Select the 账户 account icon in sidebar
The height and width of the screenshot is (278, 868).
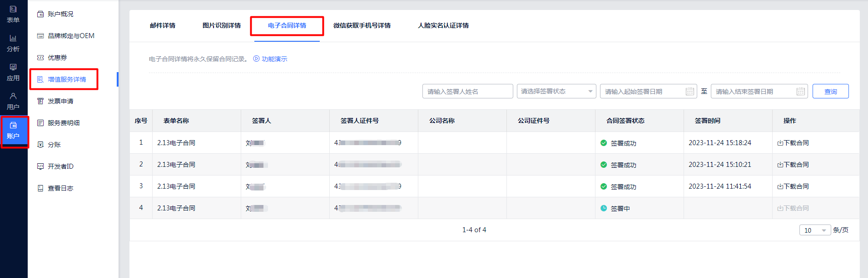tap(13, 130)
